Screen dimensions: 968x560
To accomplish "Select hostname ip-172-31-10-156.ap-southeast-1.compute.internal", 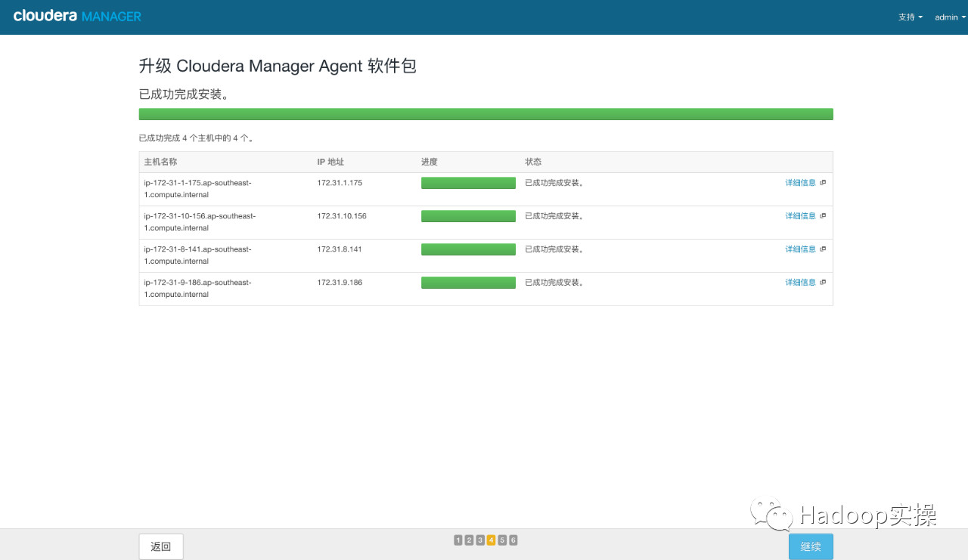I will coord(200,222).
